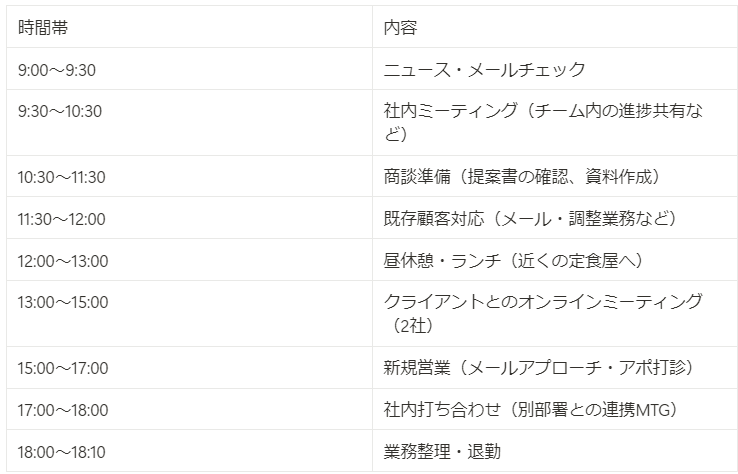Select the 社内ミーティング content cell

(x=555, y=122)
